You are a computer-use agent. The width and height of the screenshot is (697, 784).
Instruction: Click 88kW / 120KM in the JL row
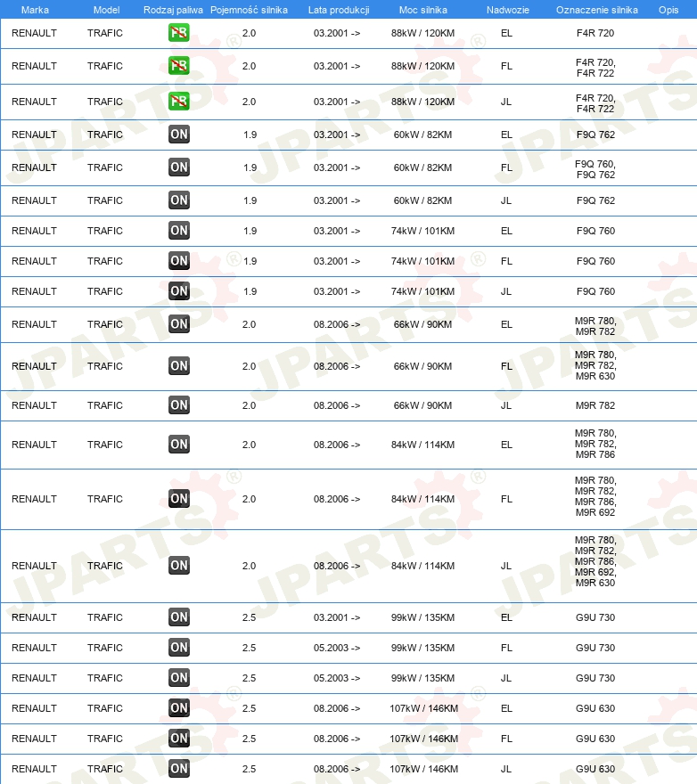(x=422, y=102)
